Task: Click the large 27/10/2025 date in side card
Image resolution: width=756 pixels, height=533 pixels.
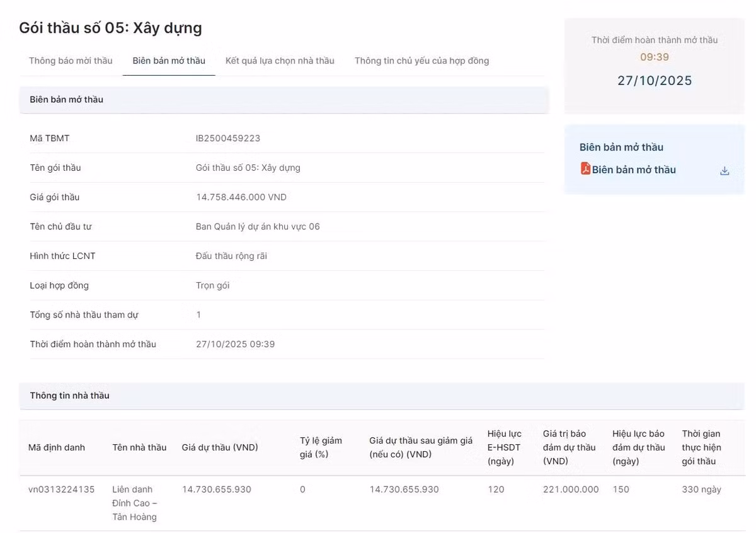Action: tap(655, 81)
